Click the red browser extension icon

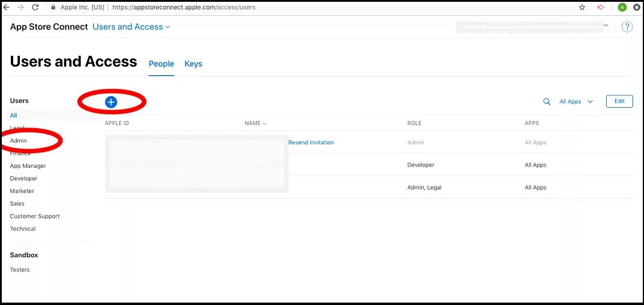click(x=601, y=7)
